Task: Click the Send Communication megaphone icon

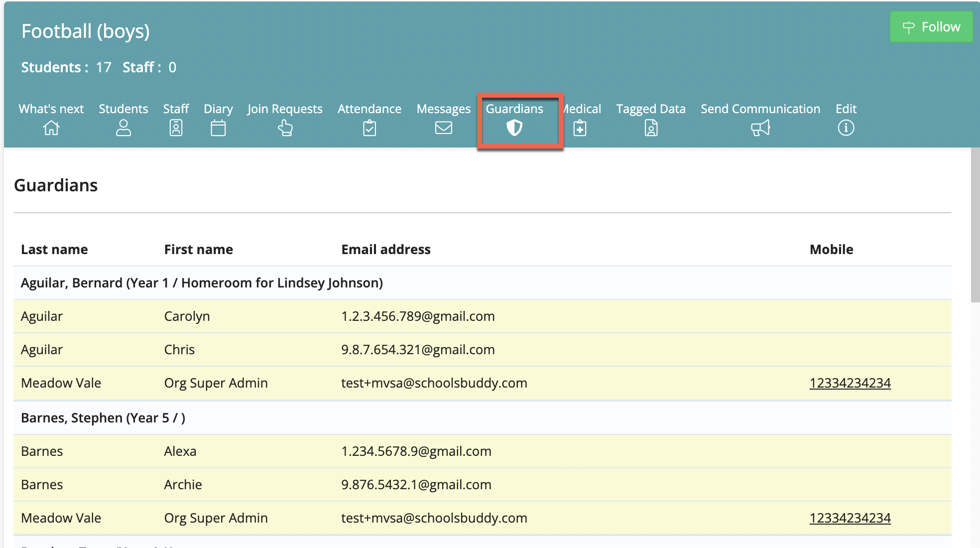Action: click(x=760, y=128)
